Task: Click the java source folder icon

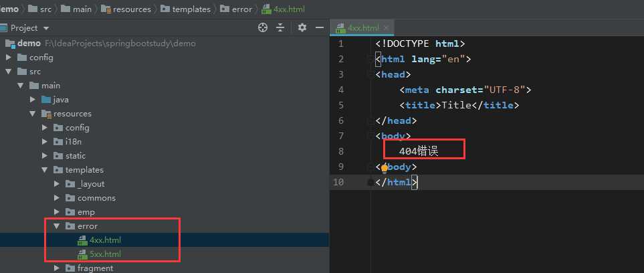Action: [46, 100]
